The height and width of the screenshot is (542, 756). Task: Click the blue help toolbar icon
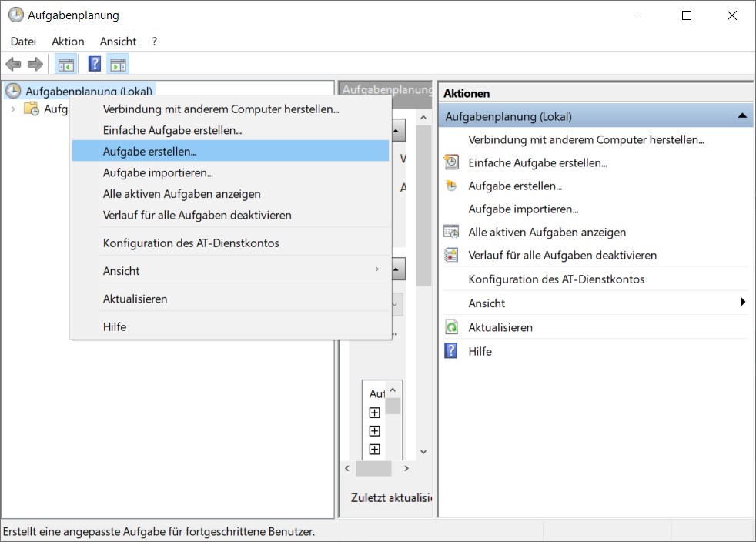click(95, 65)
